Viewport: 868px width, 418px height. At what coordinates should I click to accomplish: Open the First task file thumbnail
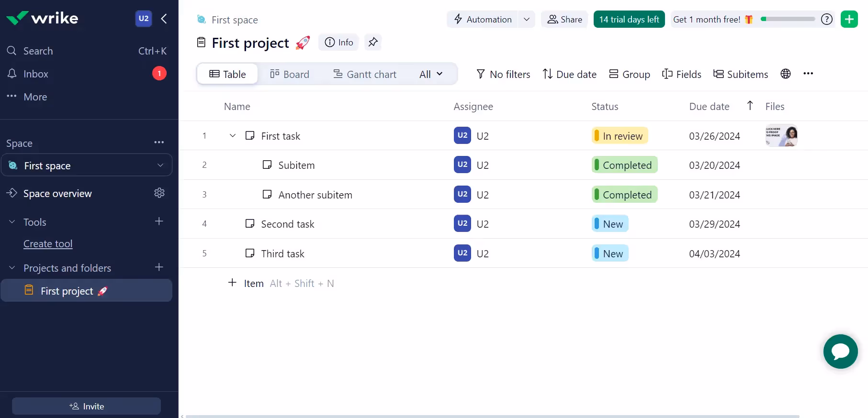click(781, 136)
